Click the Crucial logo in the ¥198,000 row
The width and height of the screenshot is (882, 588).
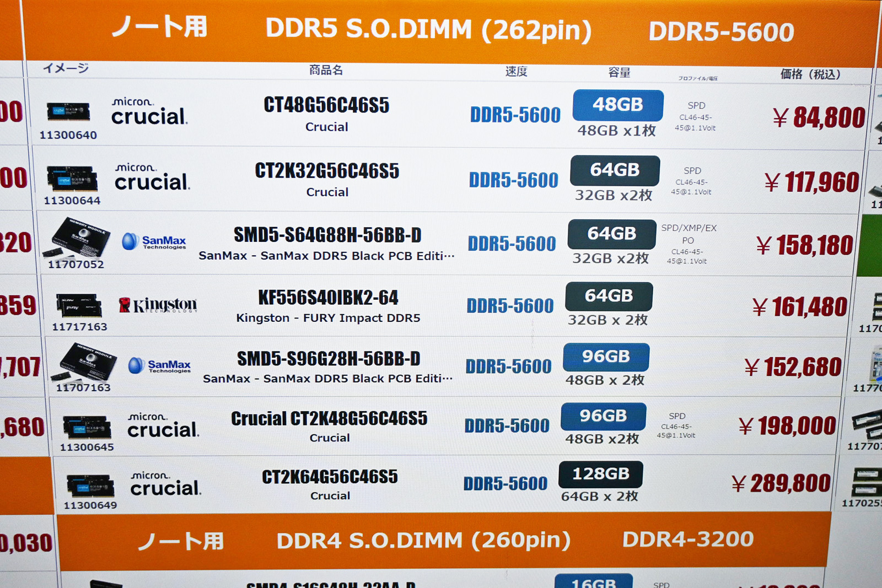click(163, 425)
